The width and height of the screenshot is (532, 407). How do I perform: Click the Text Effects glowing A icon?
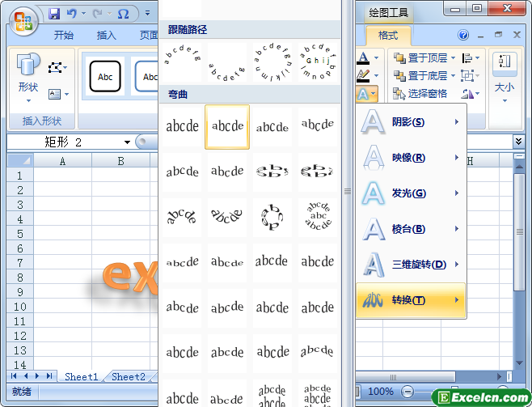click(363, 94)
